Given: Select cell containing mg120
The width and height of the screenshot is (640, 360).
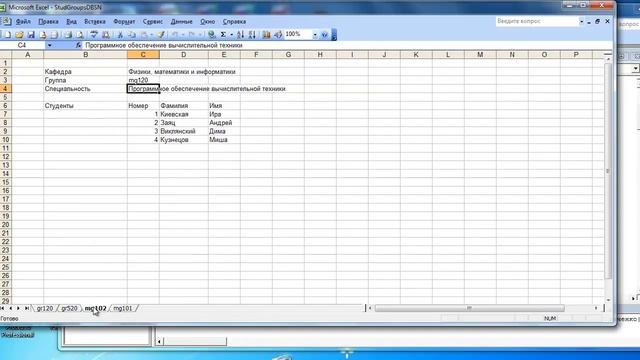Looking at the screenshot, I should pyautogui.click(x=143, y=80).
